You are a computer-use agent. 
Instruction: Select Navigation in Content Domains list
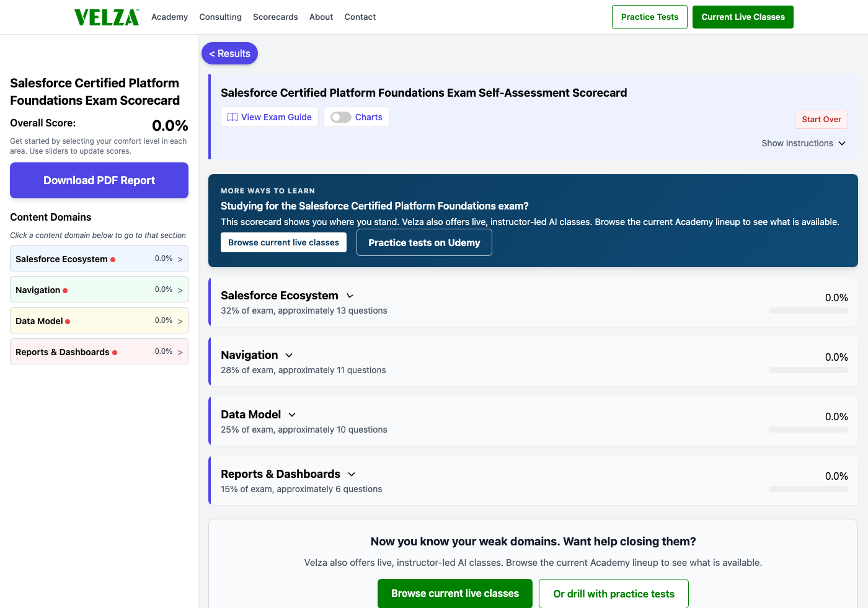[x=99, y=290]
